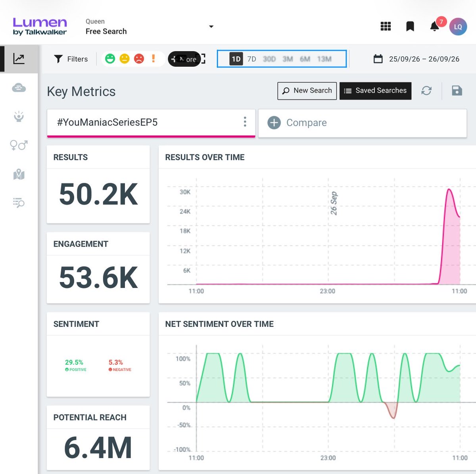Click the 29.5% positive sentiment value
Viewport: 476px width, 474px height.
tap(74, 362)
